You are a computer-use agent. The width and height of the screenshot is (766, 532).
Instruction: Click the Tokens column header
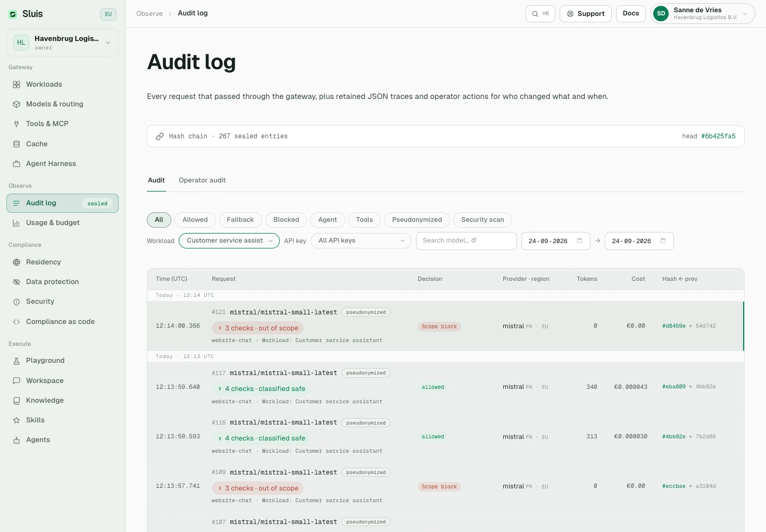[587, 279]
